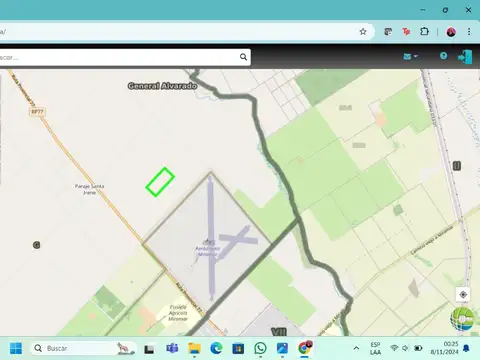Open the envelope messages dropdown
The height and width of the screenshot is (360, 480).
410,56
